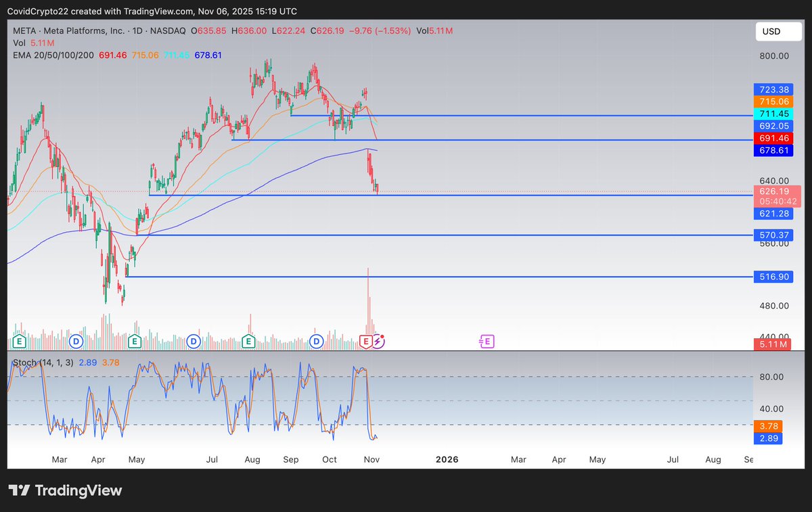Click the dark blue 678.61 price-axis label

(774, 150)
